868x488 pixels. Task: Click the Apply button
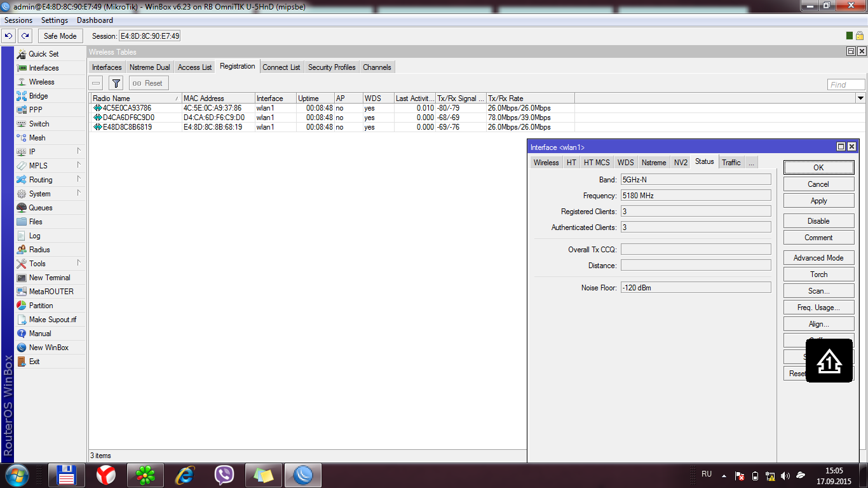818,201
